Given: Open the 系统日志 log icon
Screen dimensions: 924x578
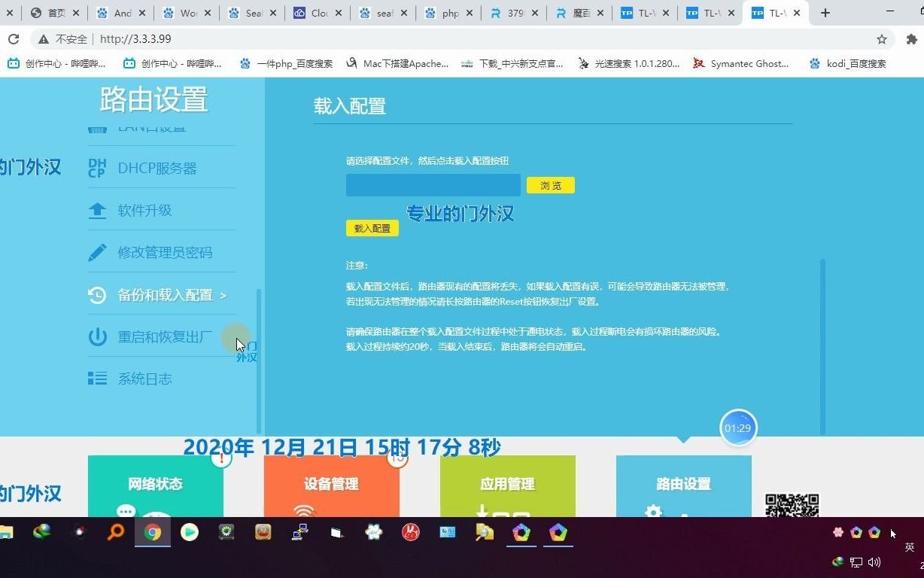Looking at the screenshot, I should point(98,379).
